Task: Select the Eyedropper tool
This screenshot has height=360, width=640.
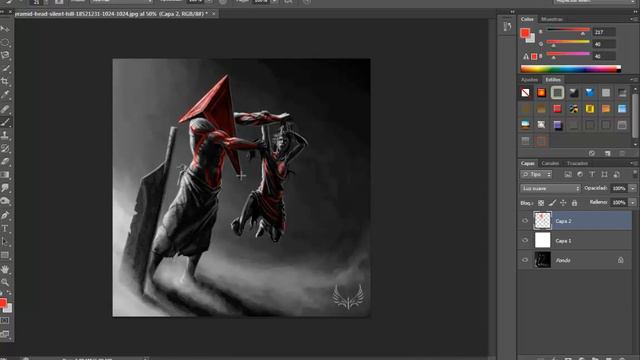Action: point(5,94)
